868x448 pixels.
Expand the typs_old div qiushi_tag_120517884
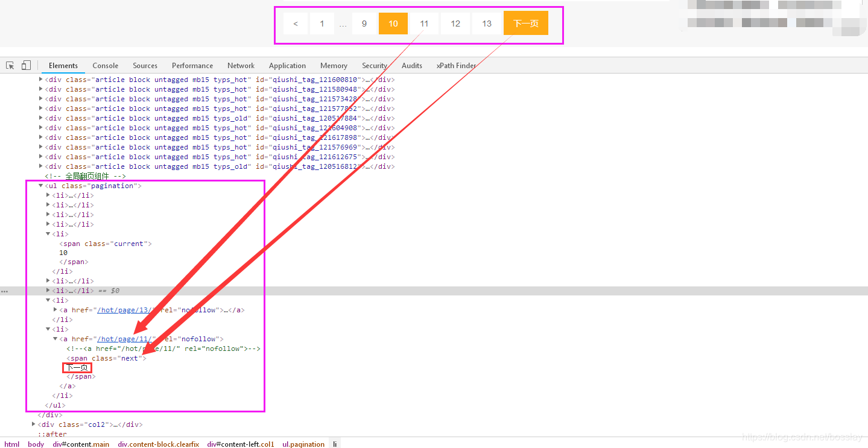coord(41,118)
